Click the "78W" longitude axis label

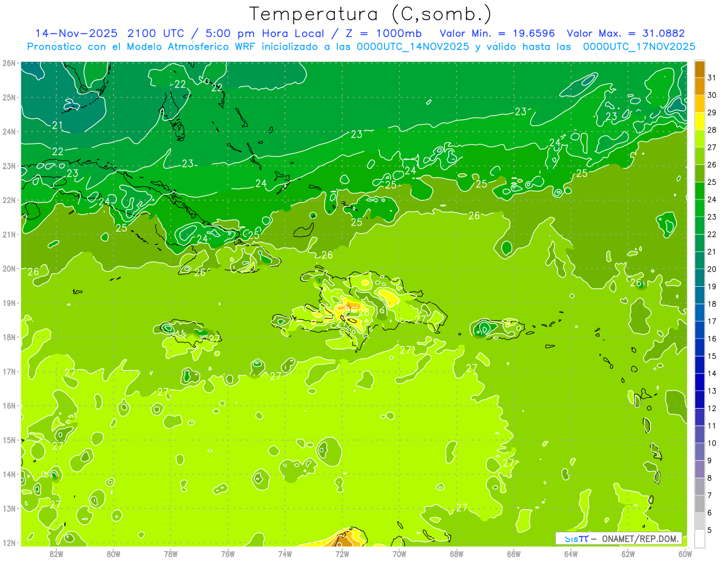coord(170,554)
